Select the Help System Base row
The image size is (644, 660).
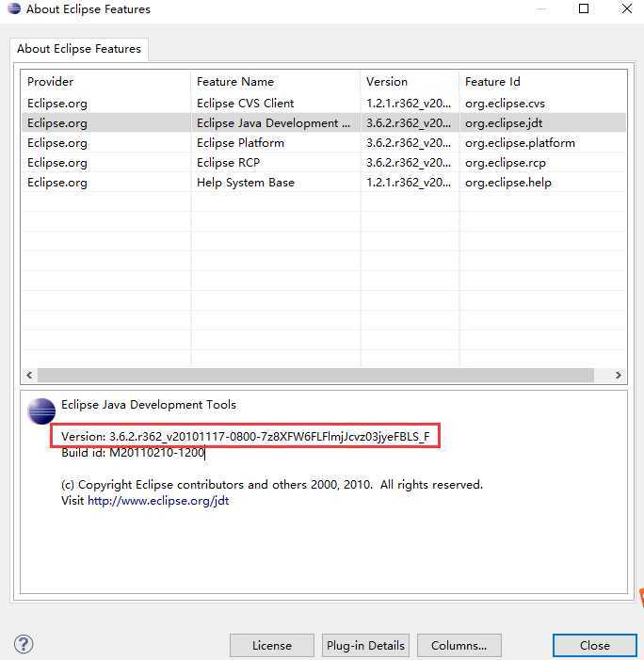click(324, 183)
